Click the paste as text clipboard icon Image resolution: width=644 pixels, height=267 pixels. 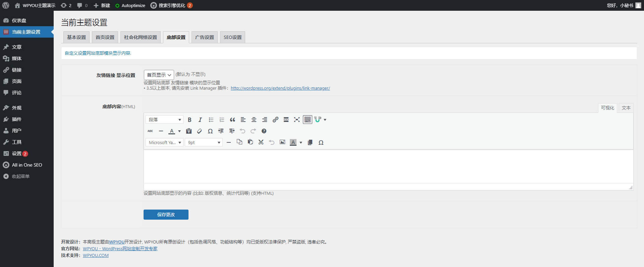(189, 131)
